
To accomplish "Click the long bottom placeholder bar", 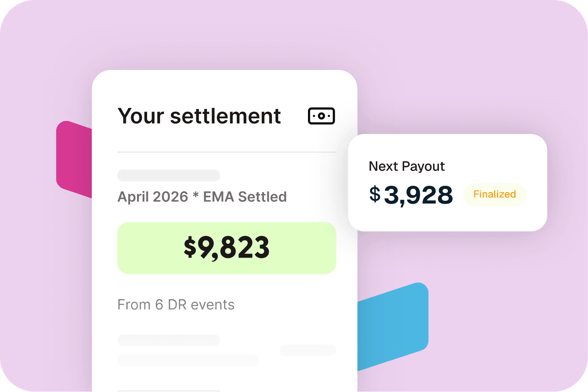I will coord(188,360).
